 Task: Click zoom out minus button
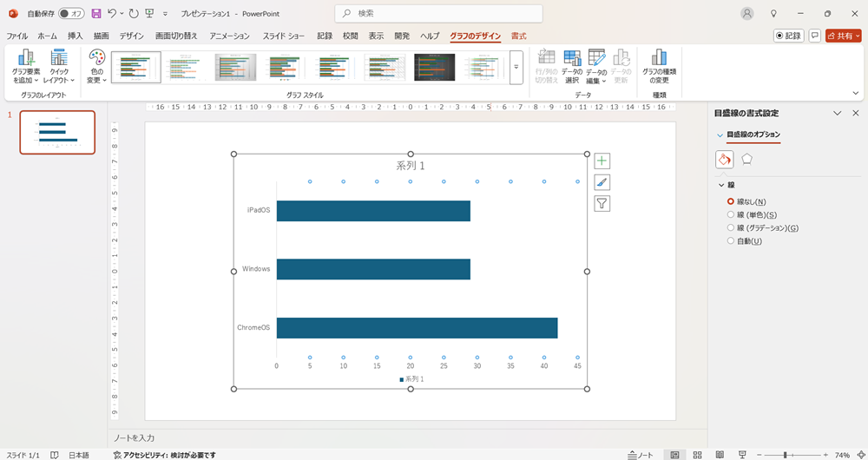tap(759, 455)
